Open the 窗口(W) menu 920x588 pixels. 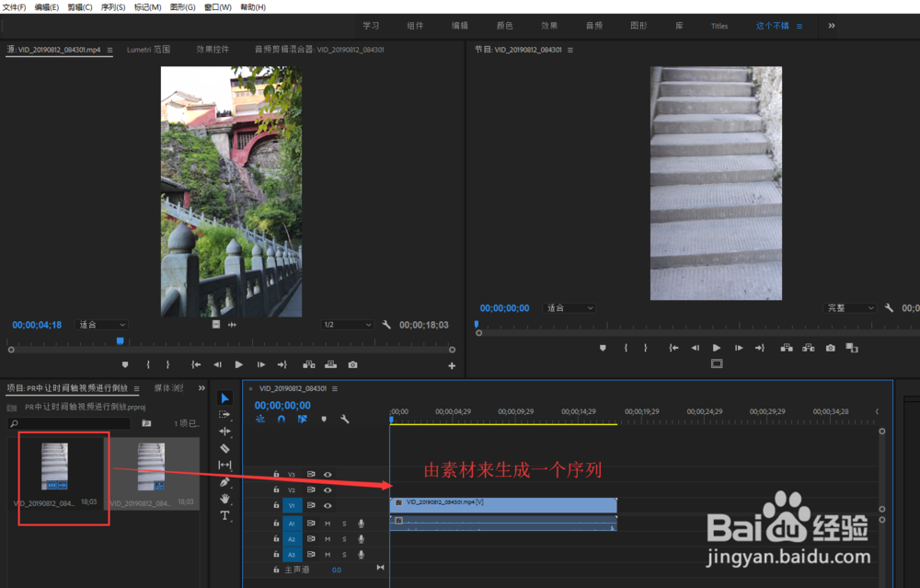(218, 7)
